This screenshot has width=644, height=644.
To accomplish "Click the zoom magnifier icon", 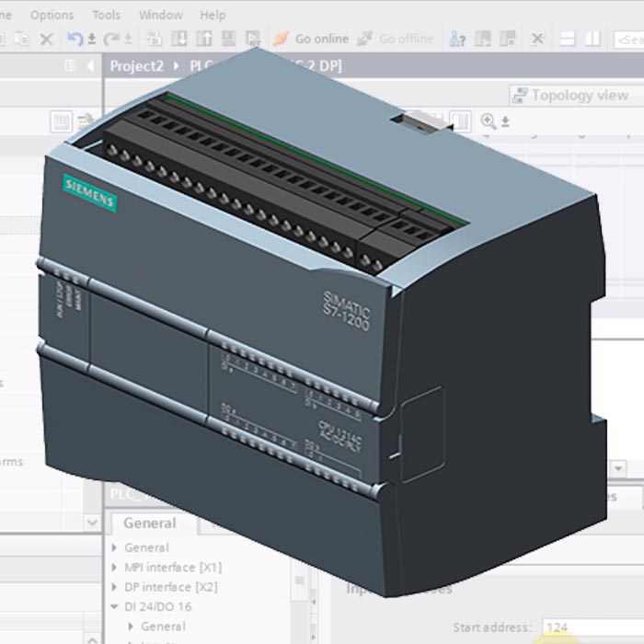I will coord(489,121).
